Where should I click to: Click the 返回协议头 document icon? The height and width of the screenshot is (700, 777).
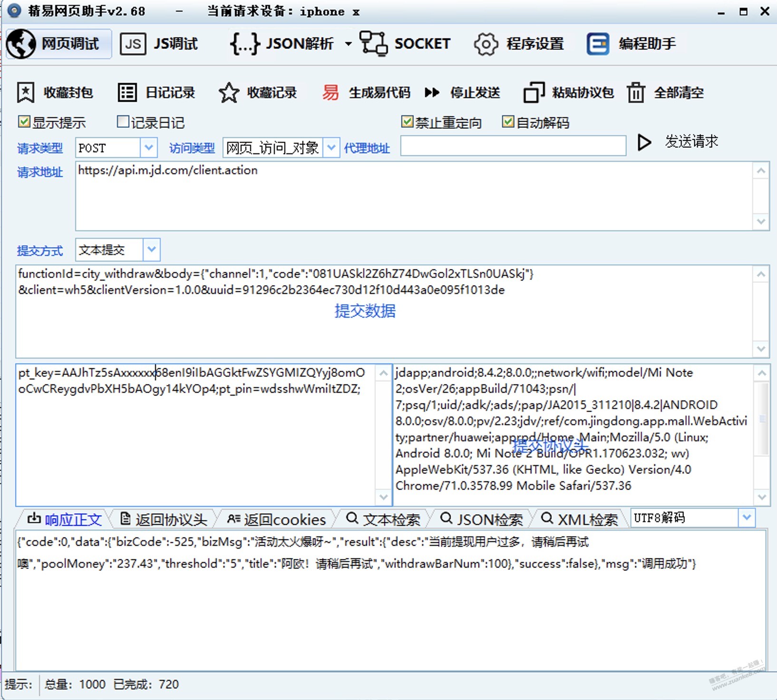pos(125,519)
